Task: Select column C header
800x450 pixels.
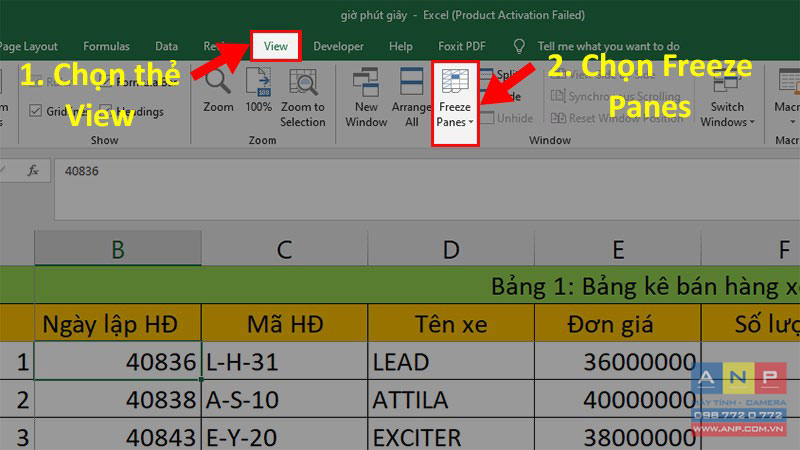Action: pyautogui.click(x=284, y=248)
